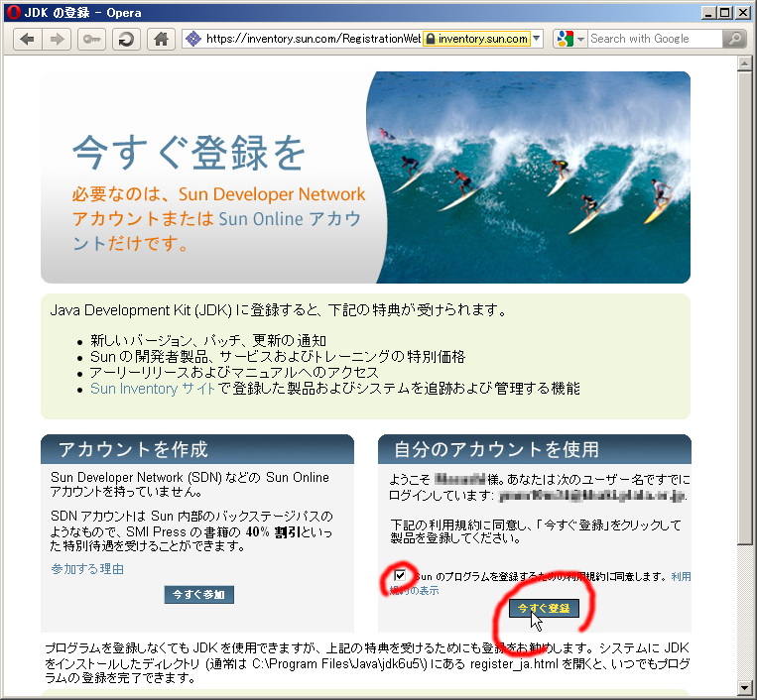
Task: Click the Search with Google field
Action: tap(655, 39)
